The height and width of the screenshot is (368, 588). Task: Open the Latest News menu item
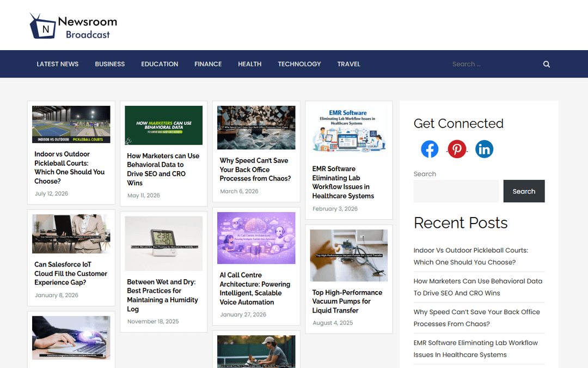coord(57,64)
